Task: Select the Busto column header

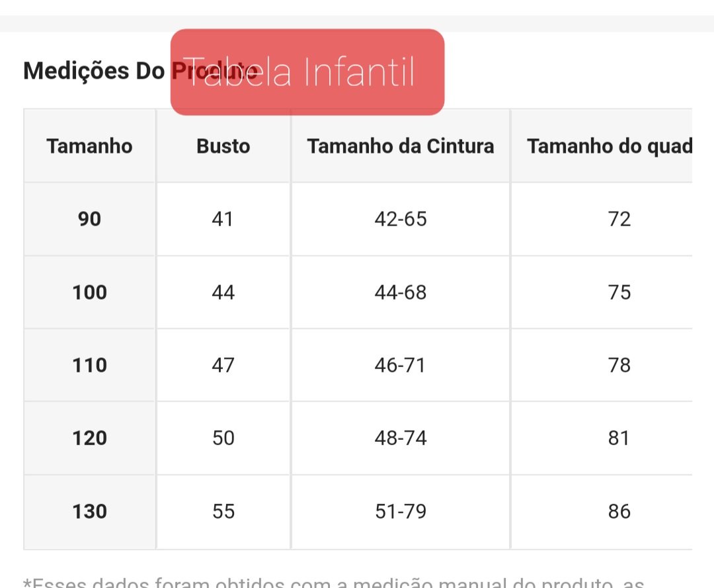Action: click(223, 146)
